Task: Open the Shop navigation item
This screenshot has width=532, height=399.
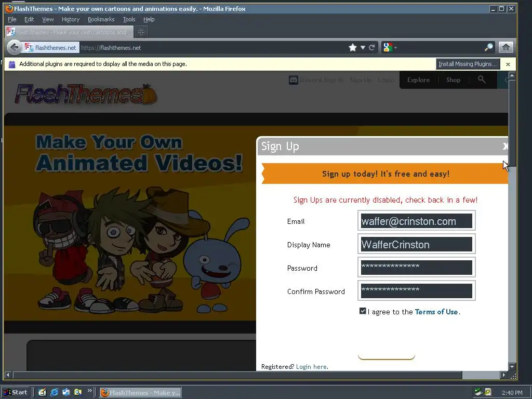Action: [453, 80]
